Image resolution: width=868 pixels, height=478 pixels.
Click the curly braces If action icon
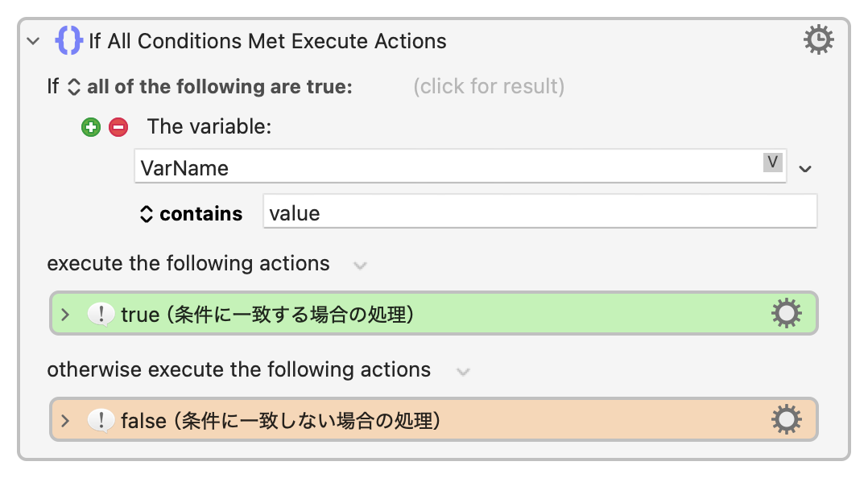68,41
